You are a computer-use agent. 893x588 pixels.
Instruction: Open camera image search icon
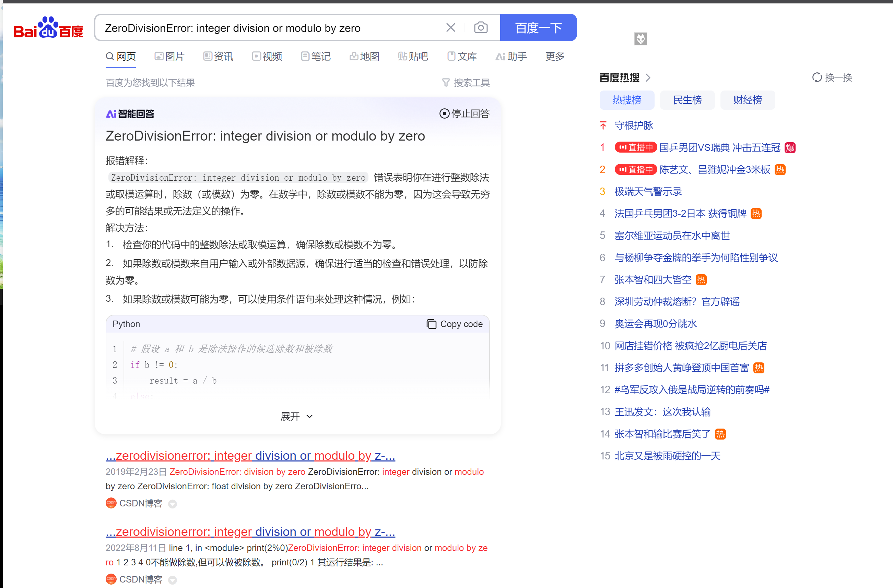click(481, 27)
